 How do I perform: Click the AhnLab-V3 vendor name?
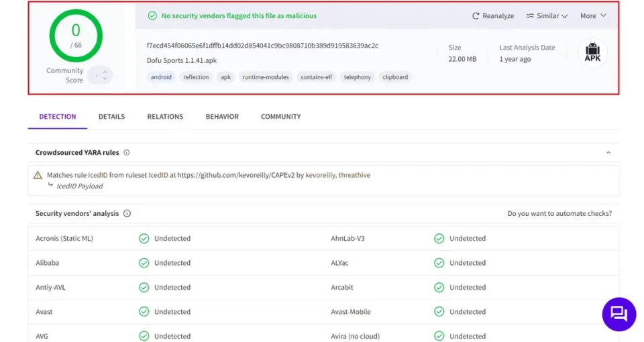coord(347,239)
